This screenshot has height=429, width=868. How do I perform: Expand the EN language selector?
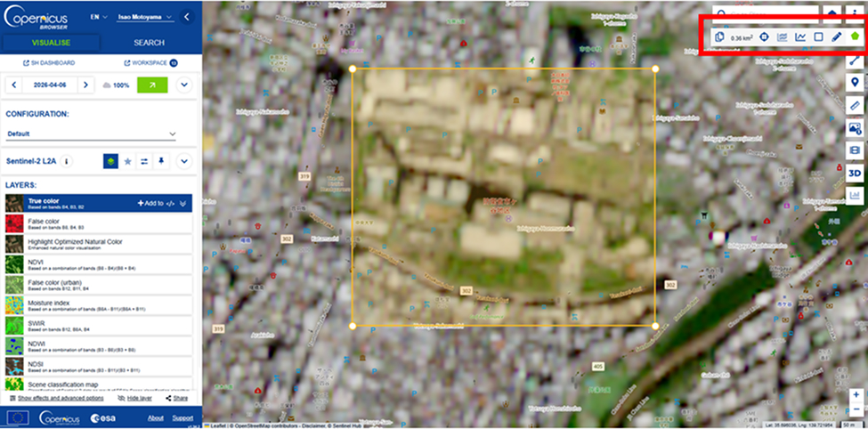point(99,17)
